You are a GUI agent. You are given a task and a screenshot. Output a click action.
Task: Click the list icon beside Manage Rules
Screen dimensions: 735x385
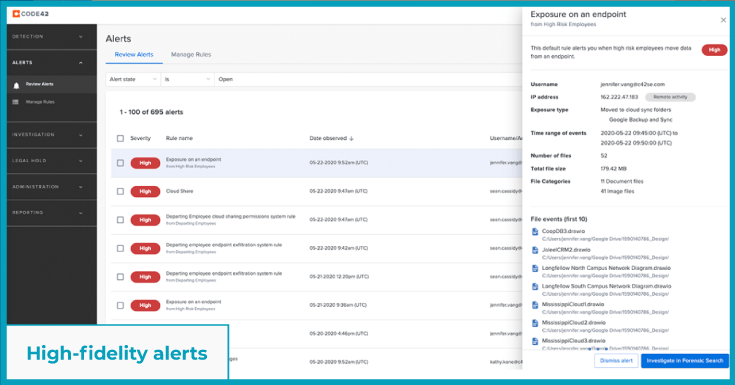tap(15, 102)
